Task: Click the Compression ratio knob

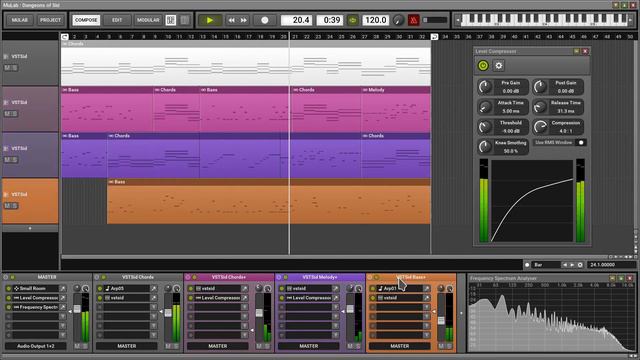Action: pyautogui.click(x=540, y=127)
